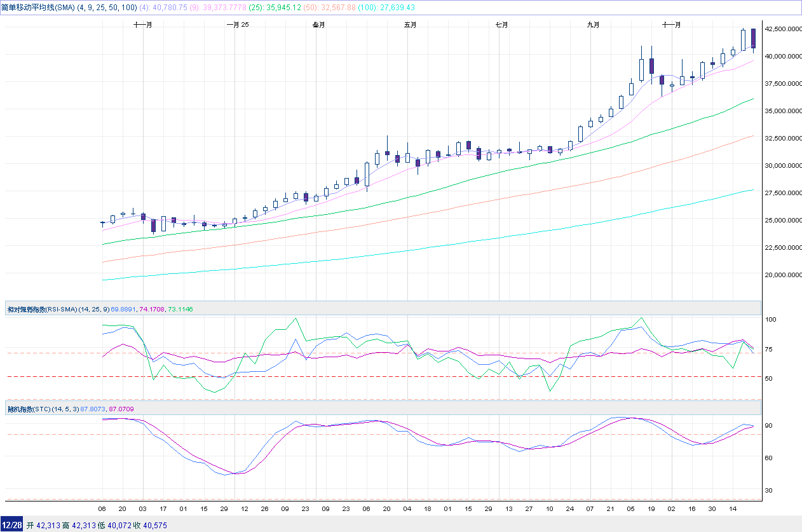Click the 42,500.0000 price axis label
This screenshot has height=532, width=802.
pyautogui.click(x=781, y=29)
